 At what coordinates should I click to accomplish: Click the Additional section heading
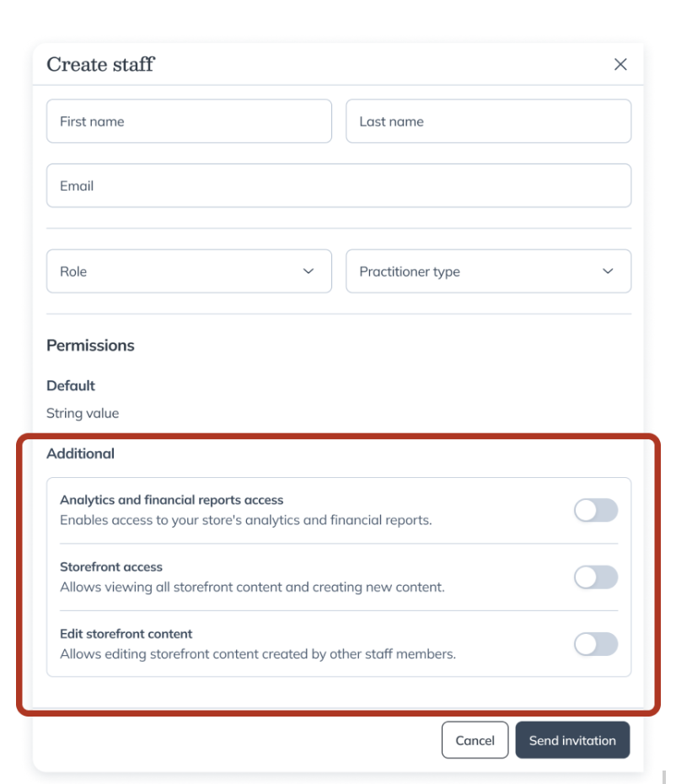pyautogui.click(x=80, y=454)
